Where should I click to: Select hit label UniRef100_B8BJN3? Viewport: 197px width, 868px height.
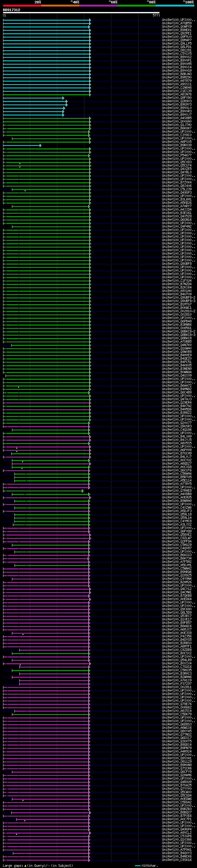pos(177,74)
